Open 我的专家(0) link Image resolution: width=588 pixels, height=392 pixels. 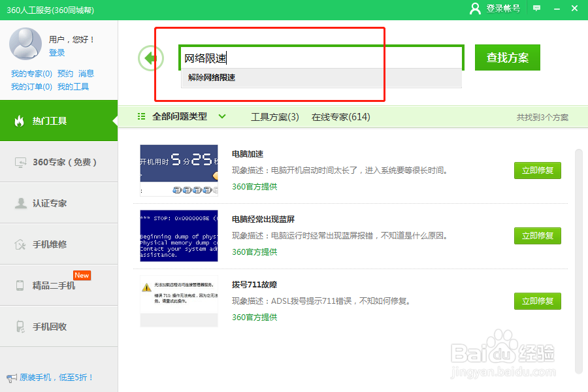(31, 74)
